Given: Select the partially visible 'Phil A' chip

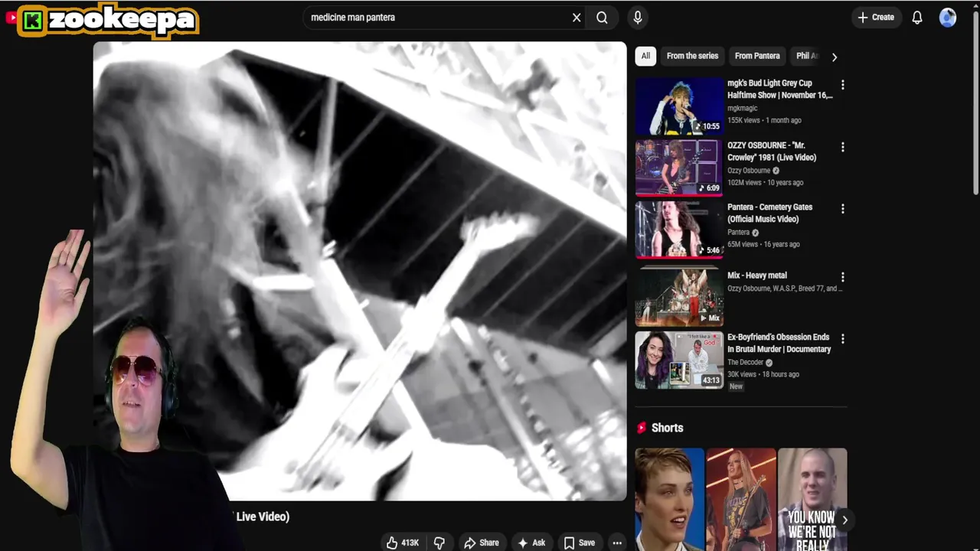Looking at the screenshot, I should pyautogui.click(x=806, y=56).
